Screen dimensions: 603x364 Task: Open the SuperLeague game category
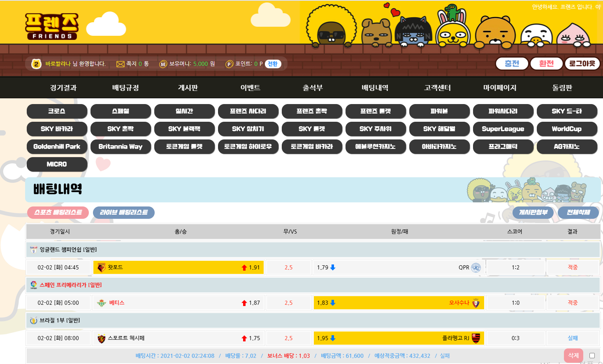pos(503,129)
